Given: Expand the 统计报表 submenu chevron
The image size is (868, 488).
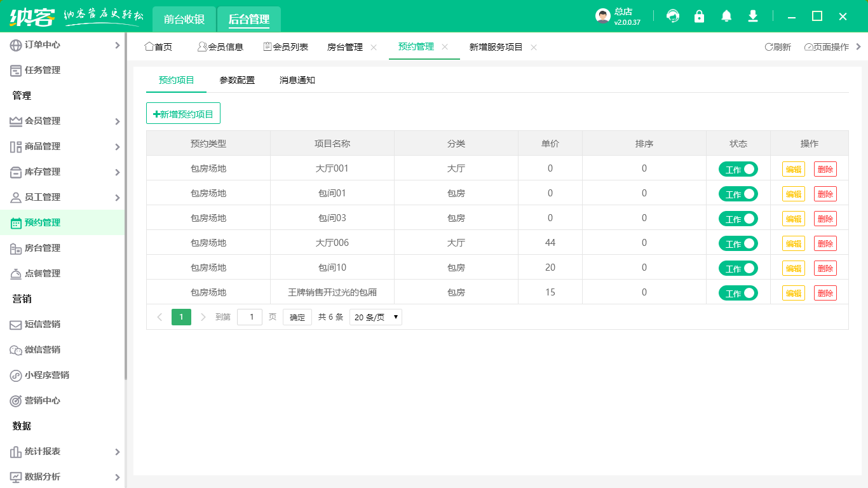Looking at the screenshot, I should 117,452.
